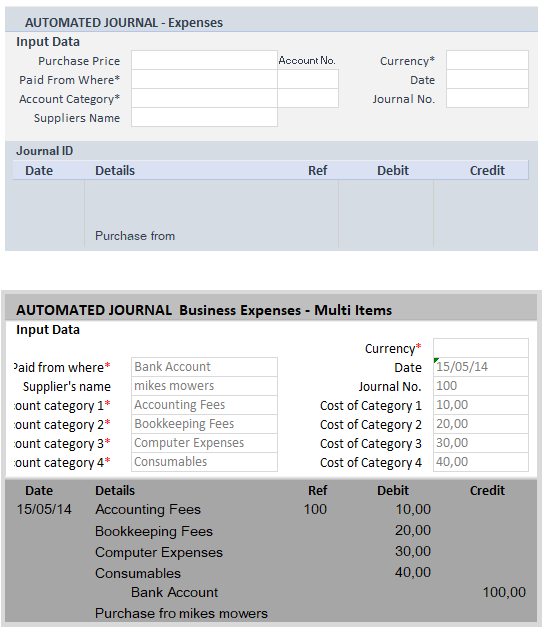Click the mikes mowers supplier name field
This screenshot has width=545, height=633.
point(204,386)
